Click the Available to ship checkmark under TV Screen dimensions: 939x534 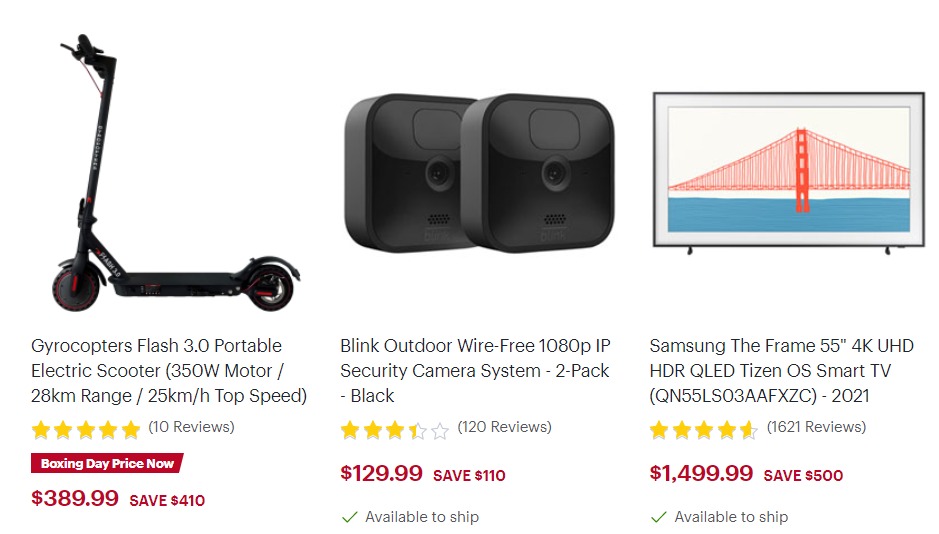coord(659,517)
